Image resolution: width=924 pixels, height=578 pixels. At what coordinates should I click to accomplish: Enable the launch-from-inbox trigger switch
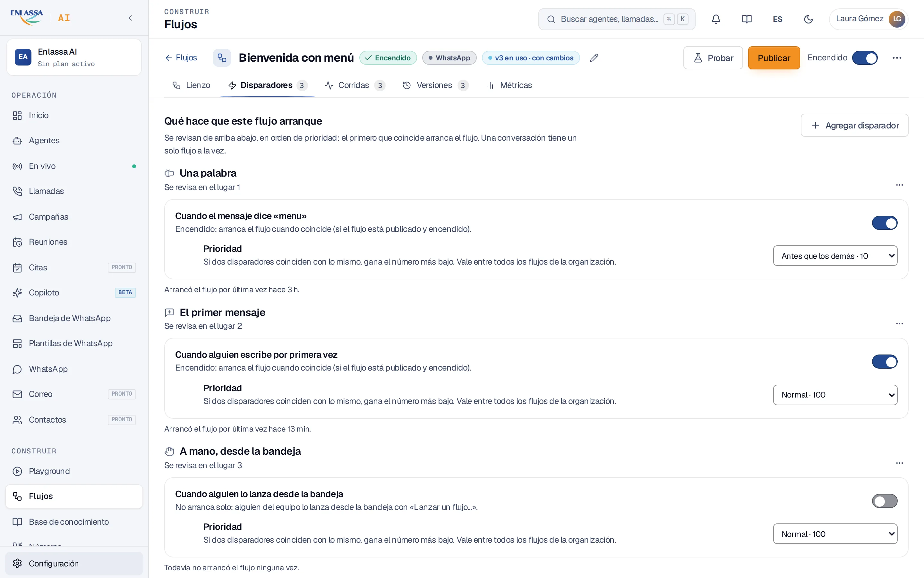(x=884, y=501)
